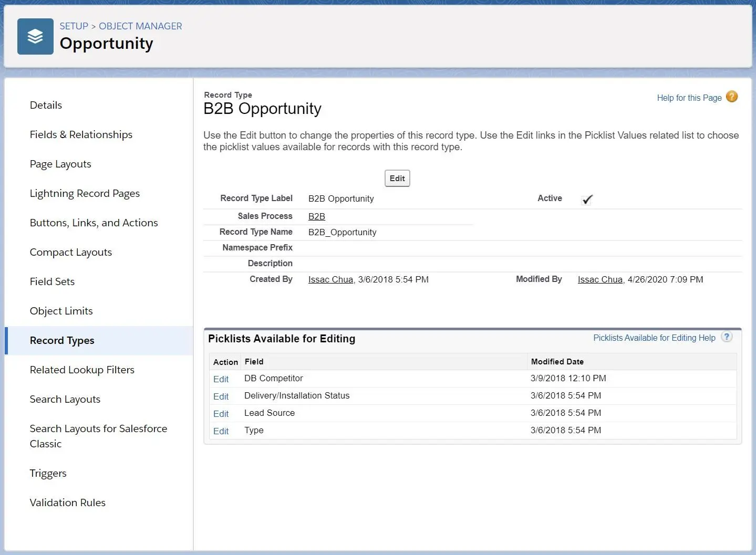Go to SETUP breadcrumb link
Image resolution: width=756 pixels, height=555 pixels.
[x=74, y=26]
